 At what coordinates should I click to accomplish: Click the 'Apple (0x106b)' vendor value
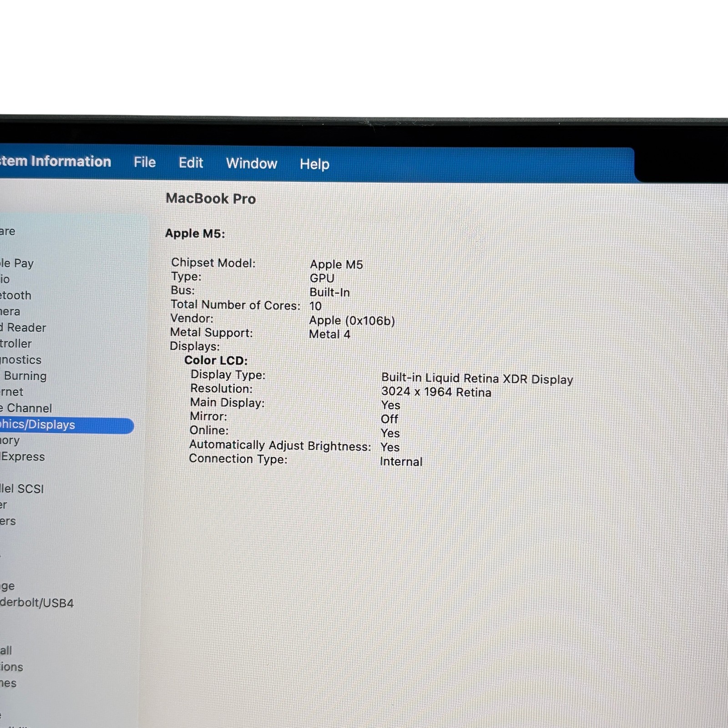coord(352,321)
